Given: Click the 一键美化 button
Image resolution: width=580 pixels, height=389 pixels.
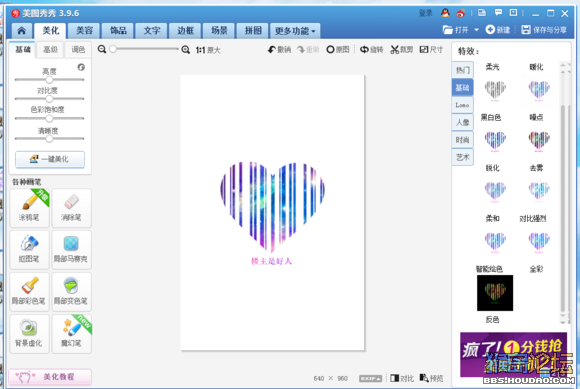Looking at the screenshot, I should [x=50, y=159].
